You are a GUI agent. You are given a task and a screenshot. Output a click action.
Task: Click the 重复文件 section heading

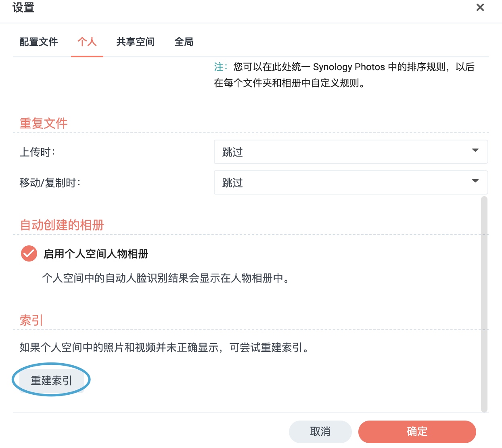pyautogui.click(x=44, y=123)
